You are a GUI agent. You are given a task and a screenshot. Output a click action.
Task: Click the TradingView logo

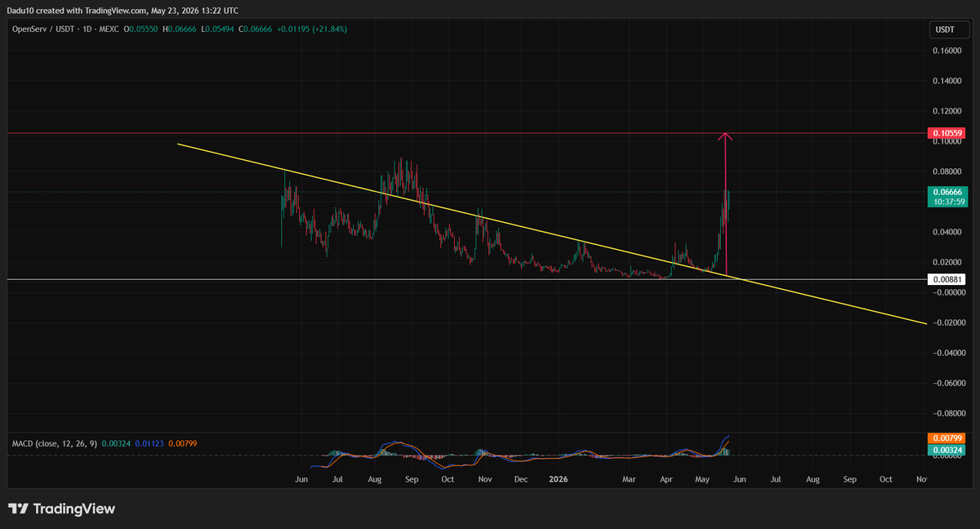tap(62, 509)
